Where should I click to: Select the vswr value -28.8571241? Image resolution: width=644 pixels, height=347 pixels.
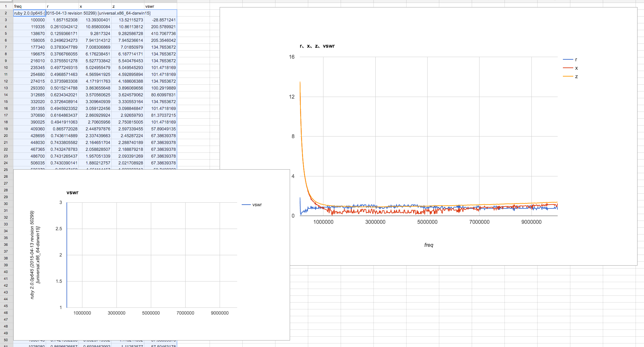160,20
